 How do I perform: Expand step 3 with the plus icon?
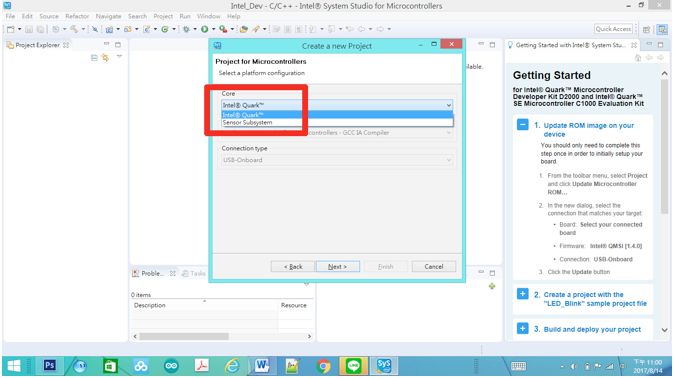tap(523, 329)
